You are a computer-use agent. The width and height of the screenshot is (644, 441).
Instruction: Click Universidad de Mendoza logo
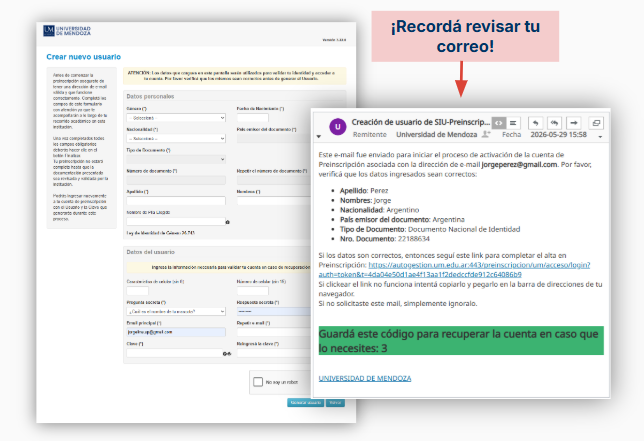[67, 31]
